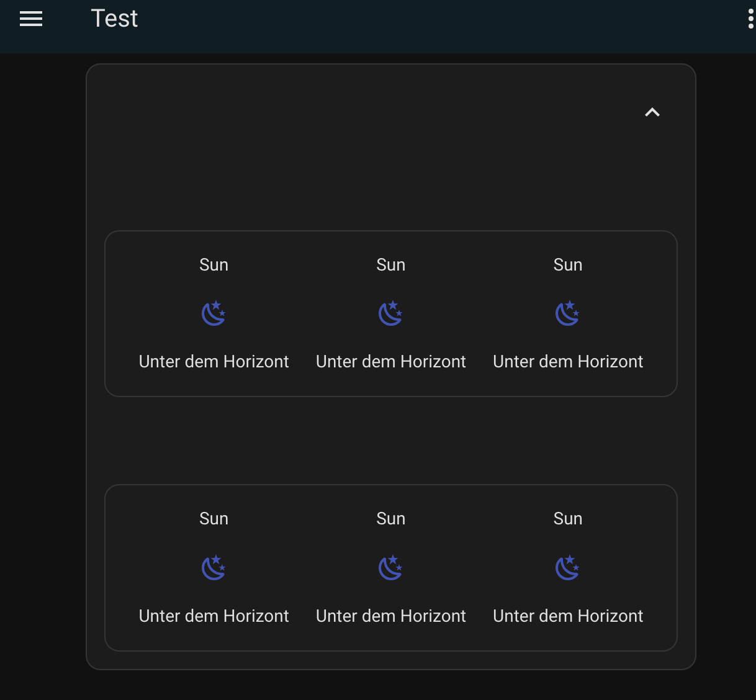
Task: Click the rightmost moon icon in the upper card
Action: point(567,313)
